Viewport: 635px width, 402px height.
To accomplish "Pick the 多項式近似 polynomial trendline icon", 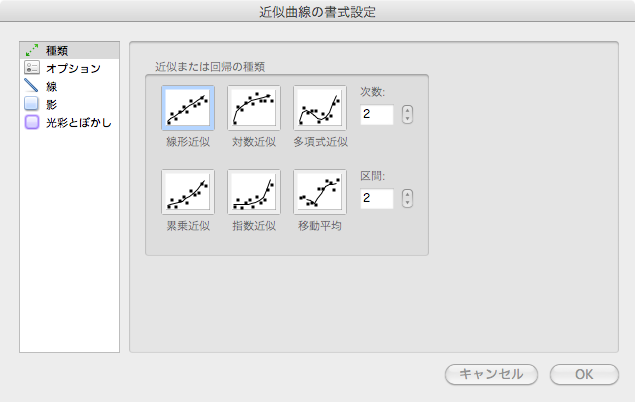I will (320, 108).
